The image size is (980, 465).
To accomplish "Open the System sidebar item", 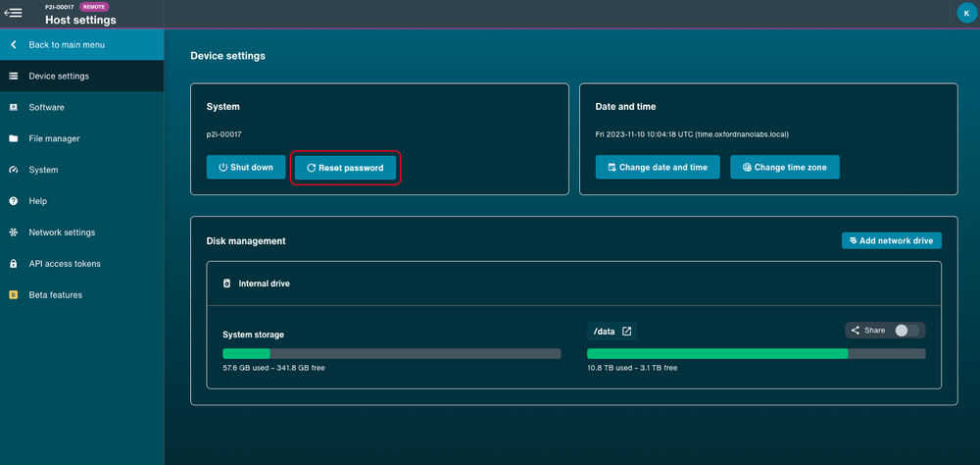I will coord(82,171).
